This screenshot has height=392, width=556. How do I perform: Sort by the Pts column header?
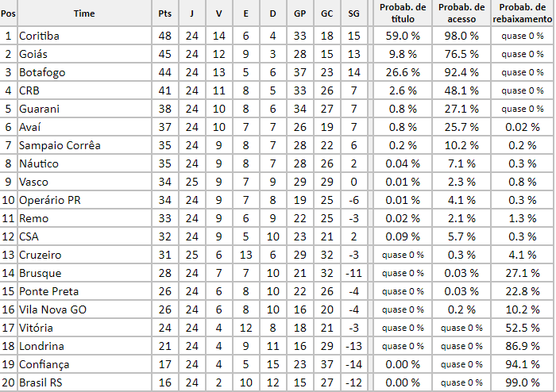click(165, 13)
